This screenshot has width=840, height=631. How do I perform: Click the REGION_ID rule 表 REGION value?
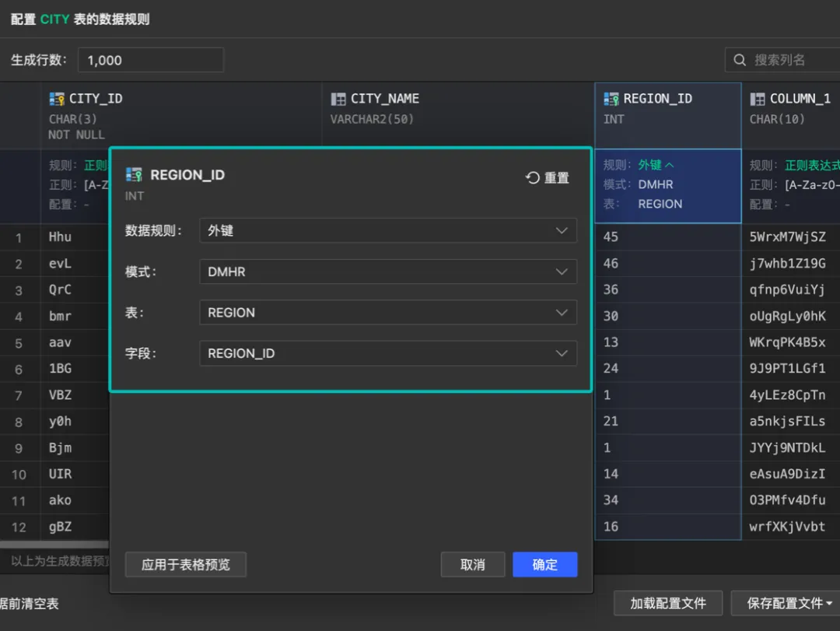660,204
